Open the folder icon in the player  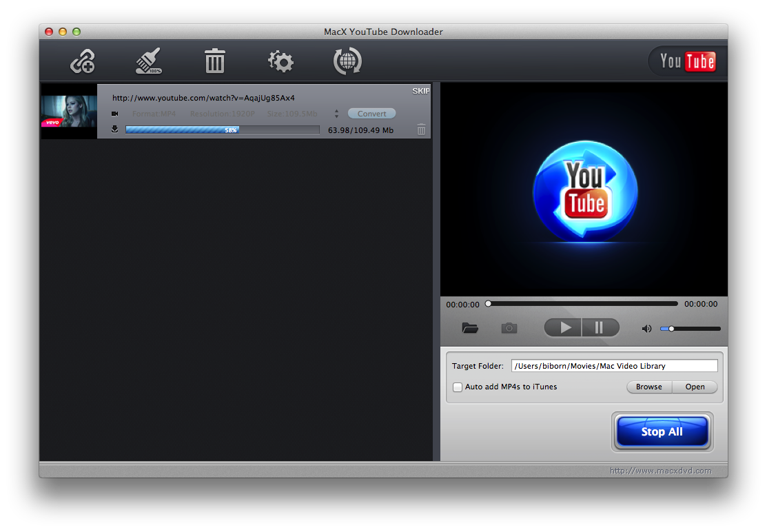point(470,328)
